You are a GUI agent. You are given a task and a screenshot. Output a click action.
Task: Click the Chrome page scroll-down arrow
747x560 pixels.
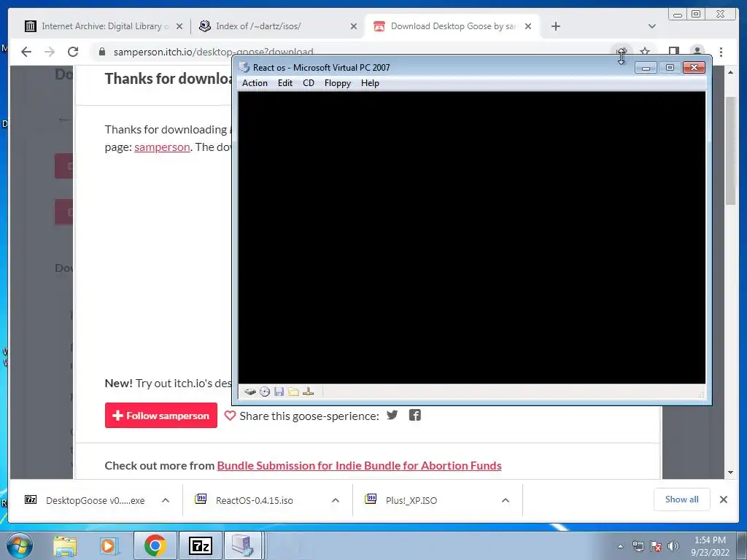click(x=731, y=472)
